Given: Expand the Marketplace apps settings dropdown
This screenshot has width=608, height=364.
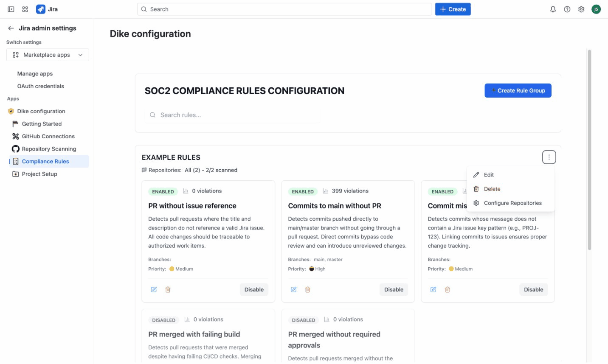Looking at the screenshot, I should point(48,55).
